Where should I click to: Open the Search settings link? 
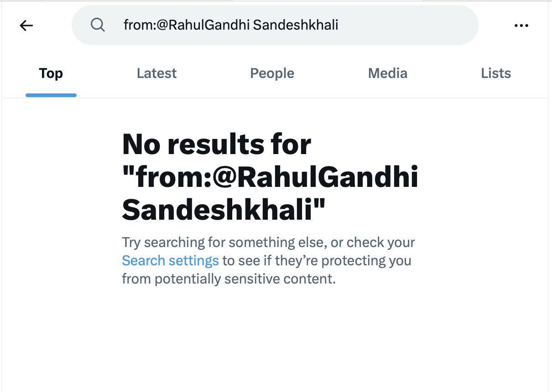tap(170, 261)
